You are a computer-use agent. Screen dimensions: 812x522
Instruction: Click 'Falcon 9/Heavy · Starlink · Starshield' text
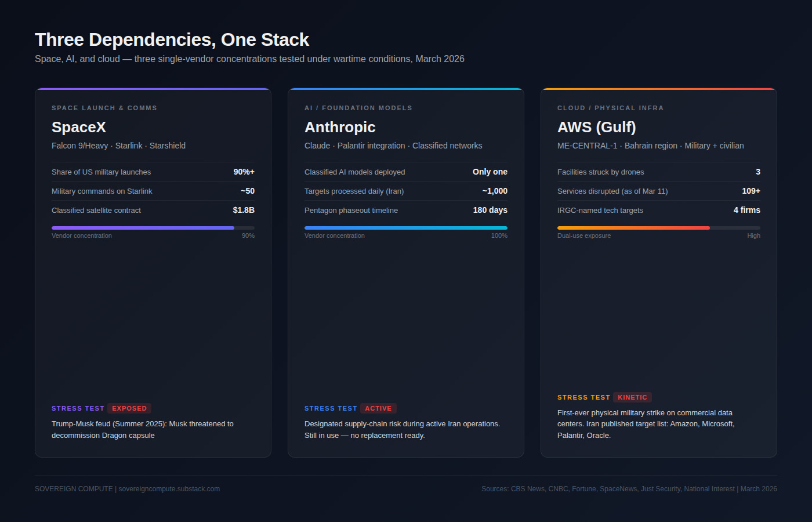click(118, 146)
